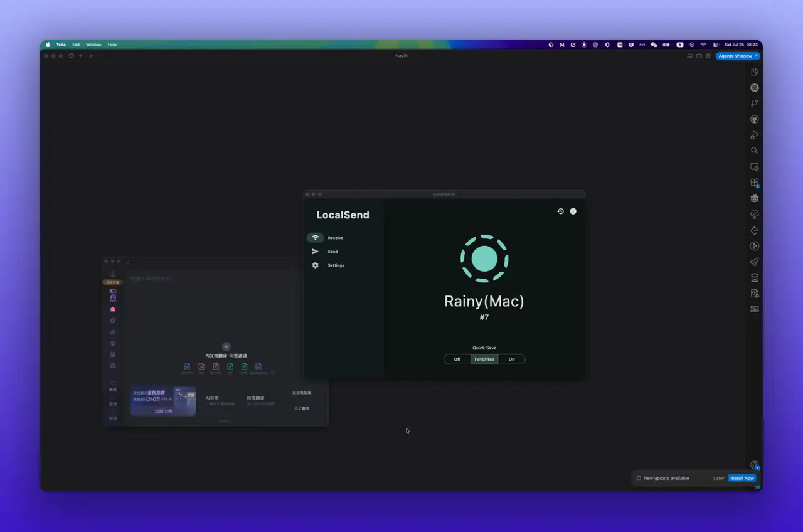Toggle the sidebar layout icon in NaviX title bar
The width and height of the screenshot is (803, 532).
(699, 56)
